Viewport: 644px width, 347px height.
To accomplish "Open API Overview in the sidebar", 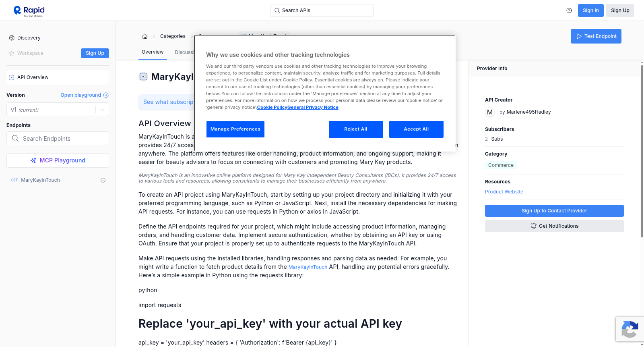I will pos(58,77).
